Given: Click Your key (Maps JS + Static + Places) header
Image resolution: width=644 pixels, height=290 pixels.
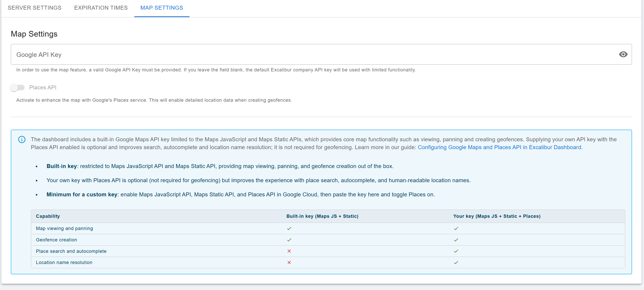Looking at the screenshot, I should (x=497, y=216).
